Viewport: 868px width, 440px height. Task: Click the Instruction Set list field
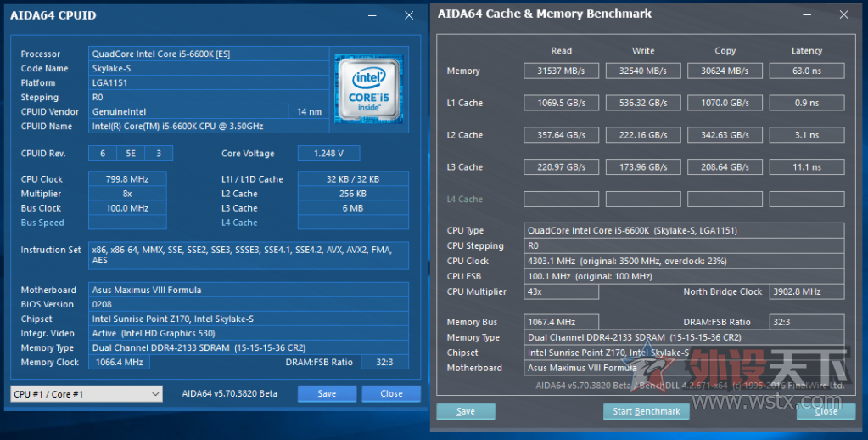249,256
